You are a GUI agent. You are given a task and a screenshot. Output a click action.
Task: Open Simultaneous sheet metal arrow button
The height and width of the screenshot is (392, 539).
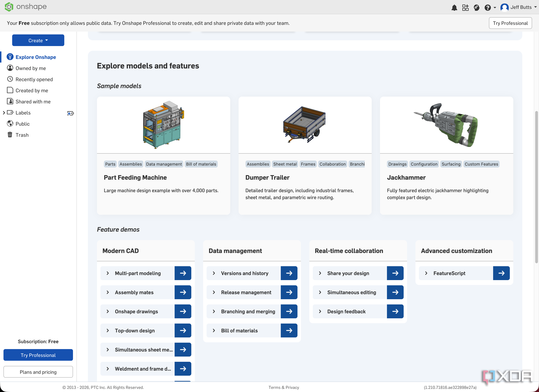(183, 350)
